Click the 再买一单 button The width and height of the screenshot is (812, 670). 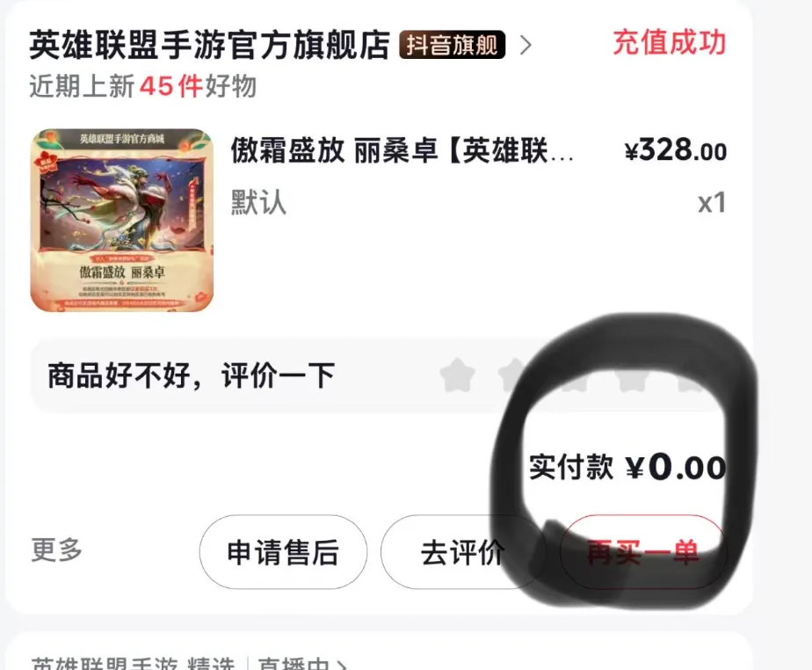point(643,552)
